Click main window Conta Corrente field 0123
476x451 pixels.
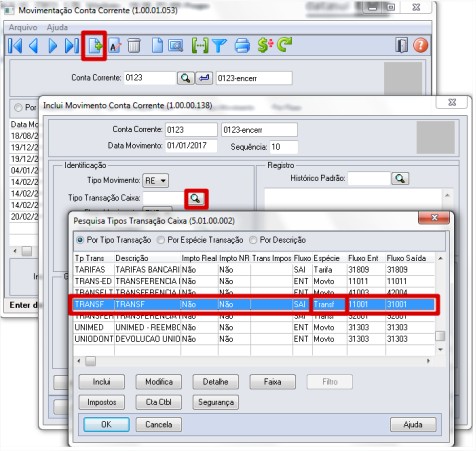[x=150, y=78]
